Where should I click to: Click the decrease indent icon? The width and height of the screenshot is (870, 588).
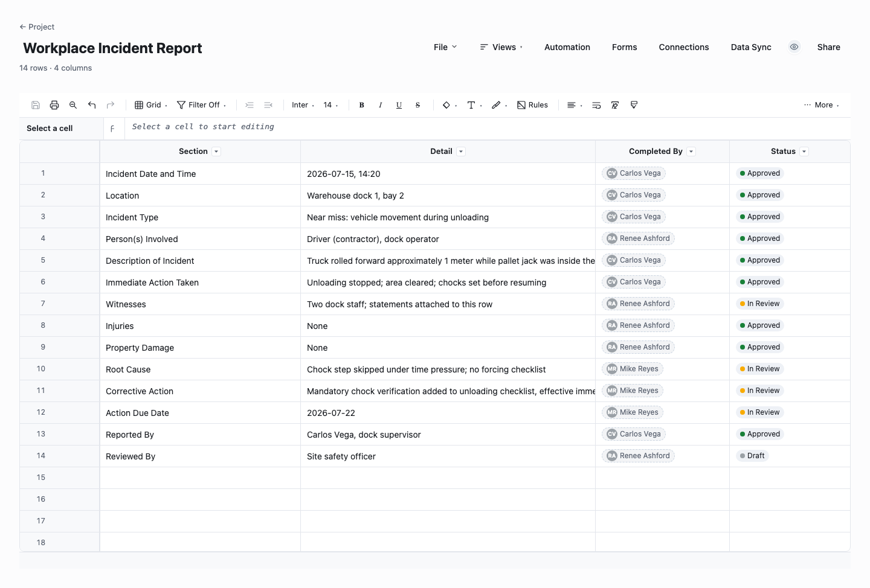(268, 105)
